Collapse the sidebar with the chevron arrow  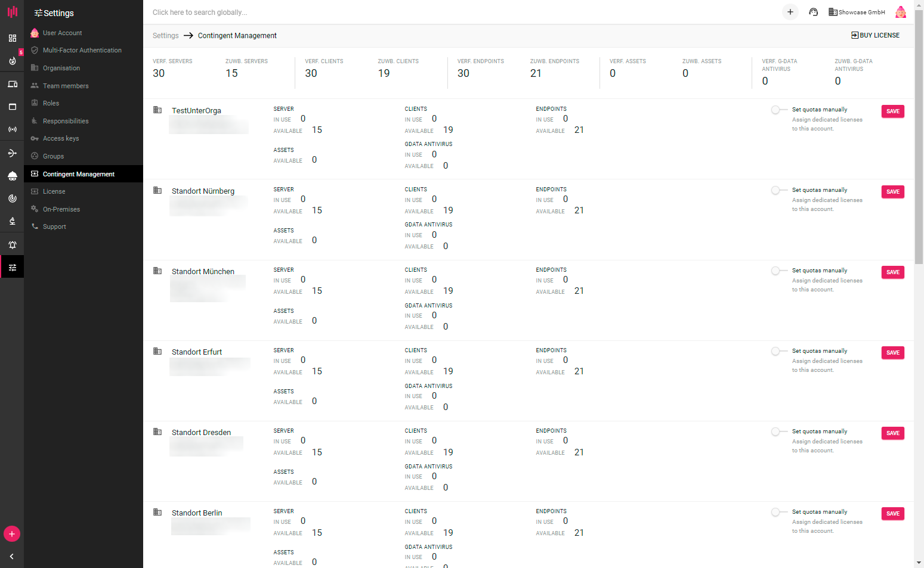[x=12, y=556]
